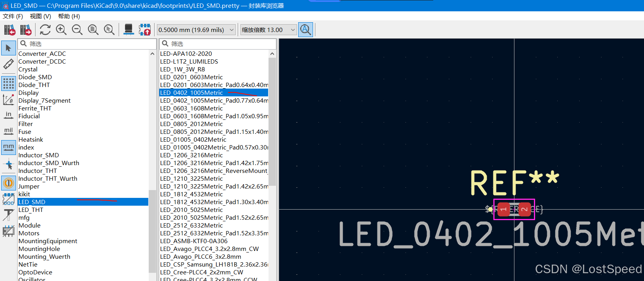Screen dimensions: 644x281
Task: Click pad 2 on the canvas
Action: coord(525,210)
